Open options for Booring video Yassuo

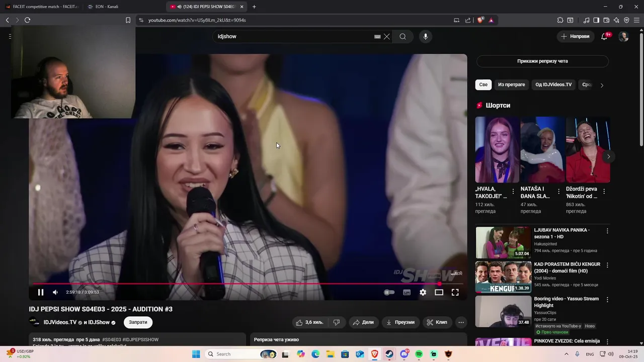[x=607, y=299]
